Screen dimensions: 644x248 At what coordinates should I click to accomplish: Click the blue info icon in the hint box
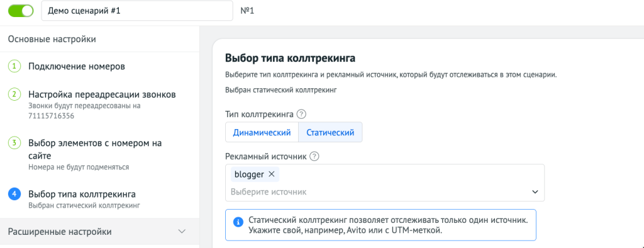pos(238,222)
